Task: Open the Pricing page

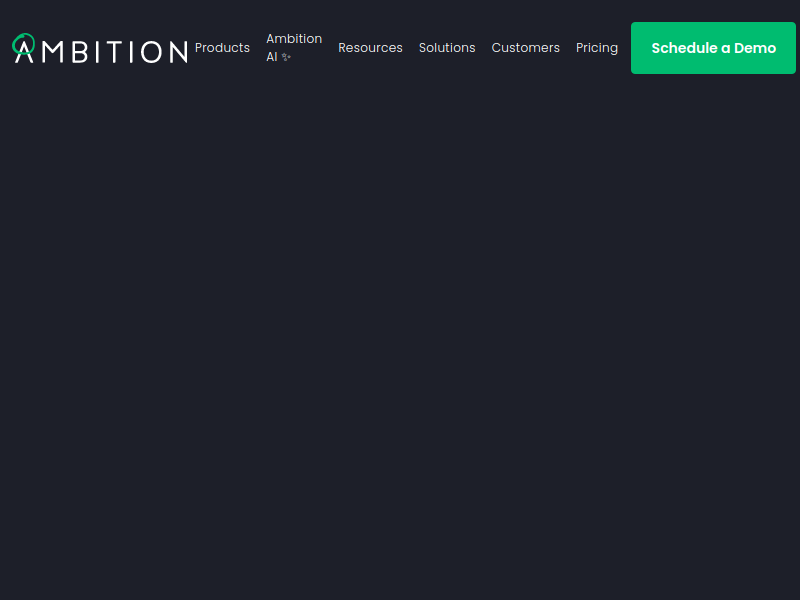Action: pyautogui.click(x=597, y=48)
